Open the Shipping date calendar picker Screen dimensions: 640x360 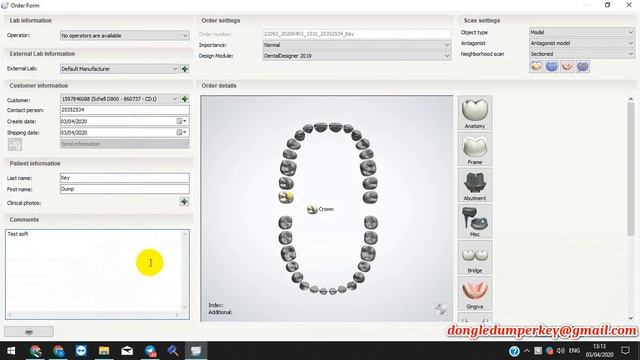click(182, 132)
